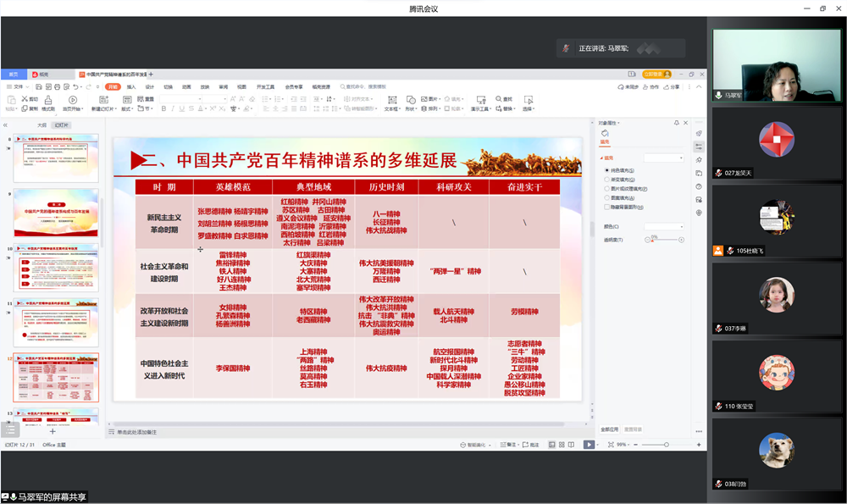This screenshot has height=504, width=847.
Task: Insert a Text Box (文本框) from the ribbon
Action: [391, 101]
